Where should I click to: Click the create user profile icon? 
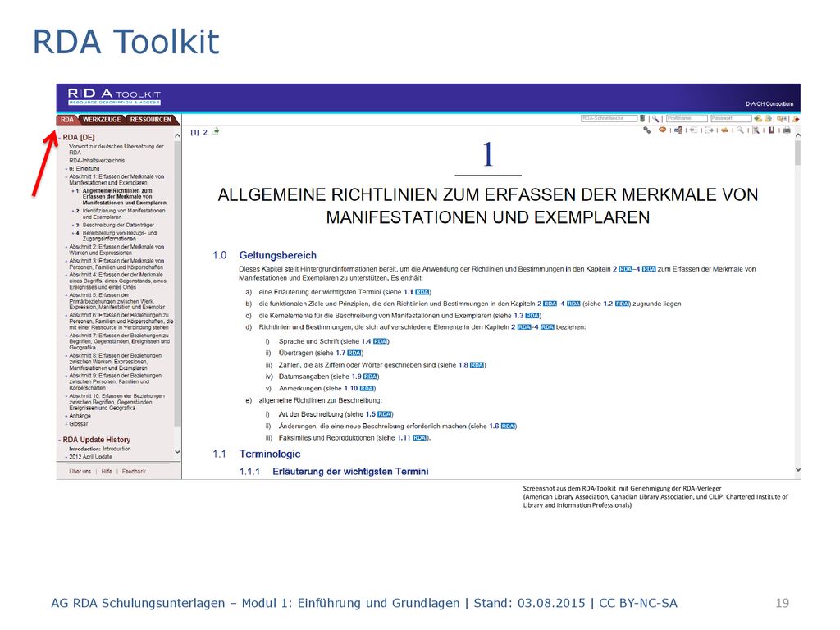[x=768, y=118]
